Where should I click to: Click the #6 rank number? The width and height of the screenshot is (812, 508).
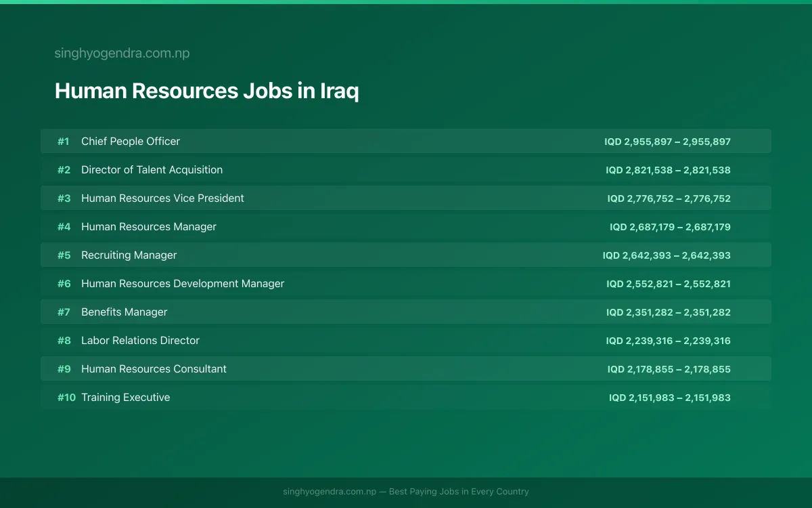pos(64,284)
